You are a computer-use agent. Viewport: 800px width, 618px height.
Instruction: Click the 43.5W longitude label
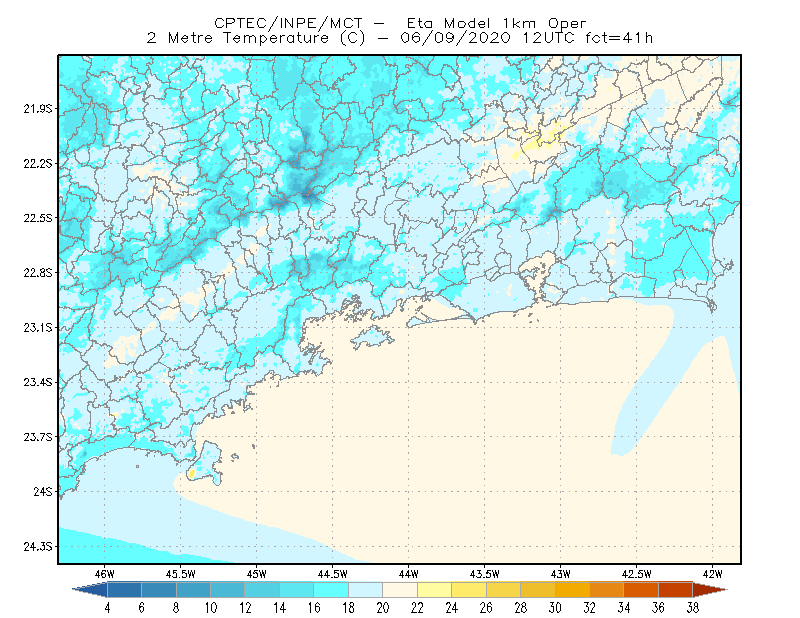coord(484,574)
